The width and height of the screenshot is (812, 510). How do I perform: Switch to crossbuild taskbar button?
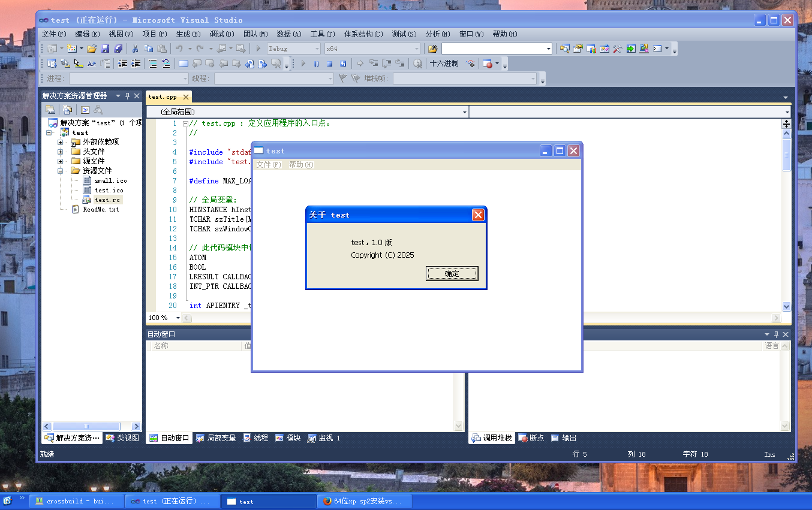click(x=77, y=501)
